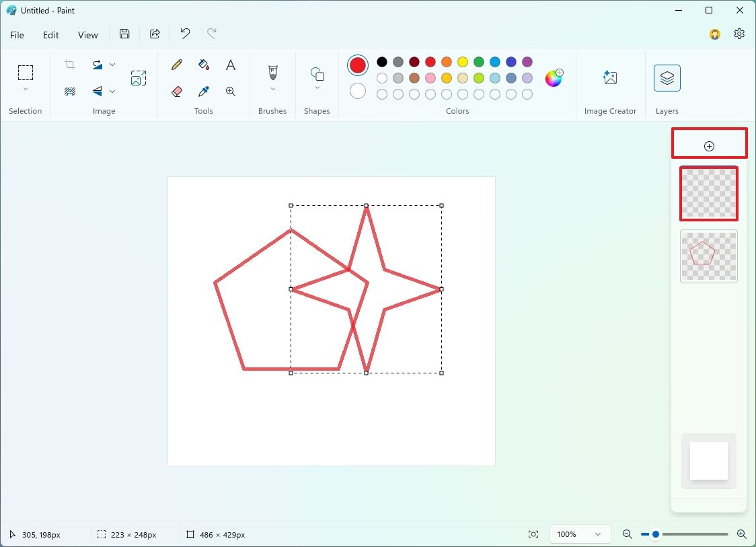Open the File menu
Image resolution: width=756 pixels, height=547 pixels.
17,34
